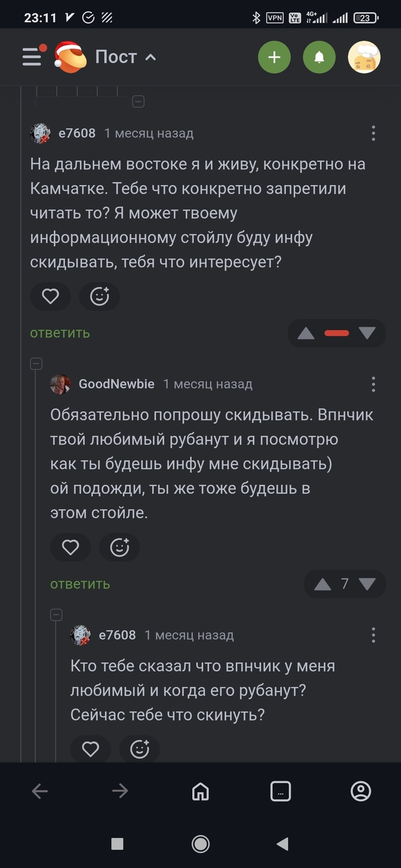This screenshot has height=868, width=401.
Task: Upvote e7608's Kamchatka comment
Action: [306, 333]
